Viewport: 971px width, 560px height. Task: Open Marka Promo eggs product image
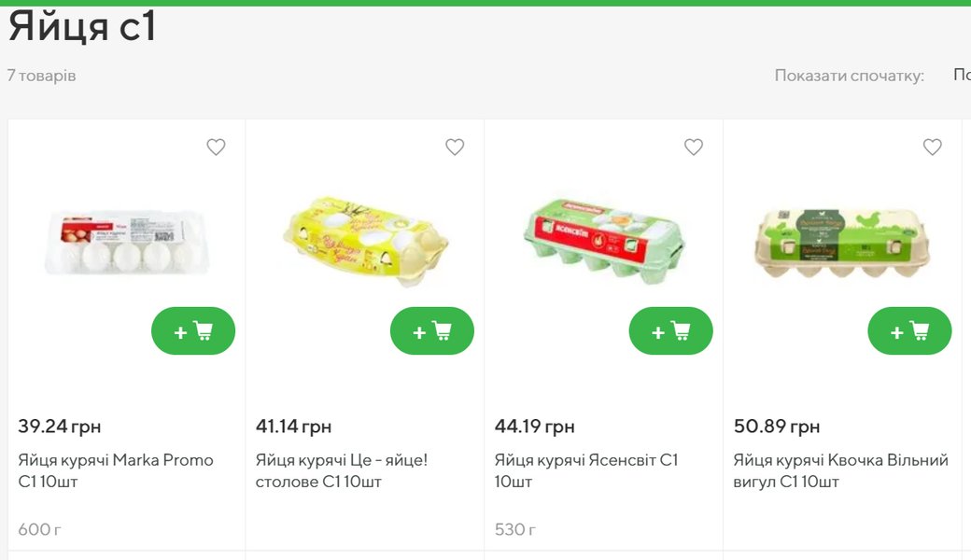127,243
